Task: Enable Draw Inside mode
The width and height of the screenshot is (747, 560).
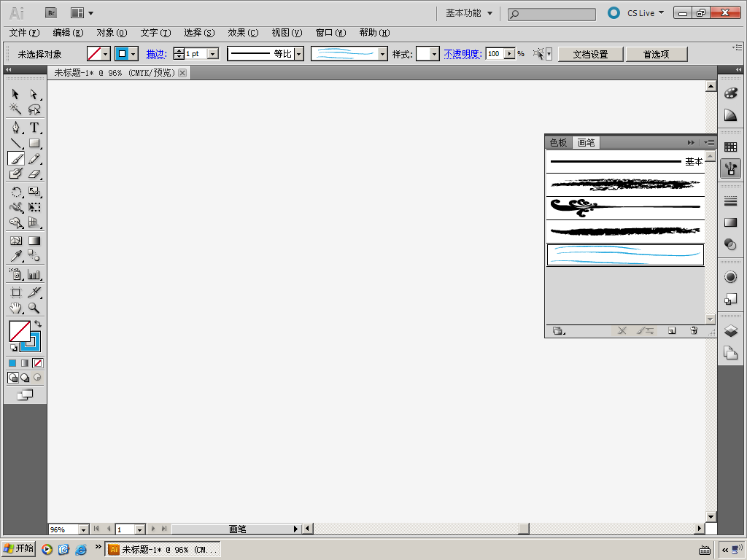Action: click(x=37, y=378)
